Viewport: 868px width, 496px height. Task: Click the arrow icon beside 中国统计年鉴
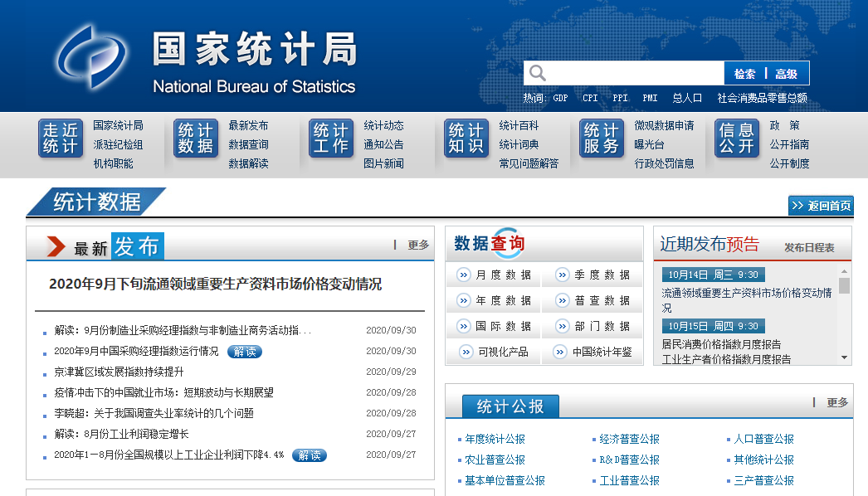[560, 352]
